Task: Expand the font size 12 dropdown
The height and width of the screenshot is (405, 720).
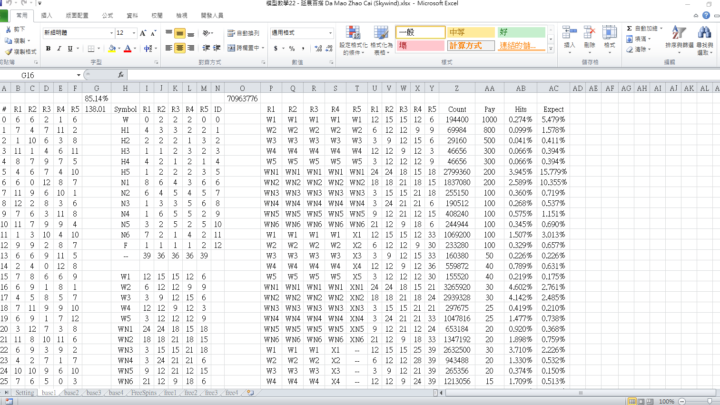Action: [x=133, y=33]
